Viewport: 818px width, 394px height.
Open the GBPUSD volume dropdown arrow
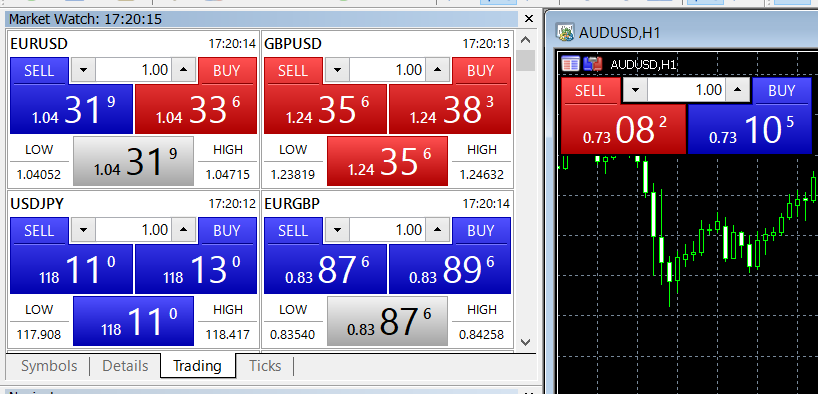338,70
